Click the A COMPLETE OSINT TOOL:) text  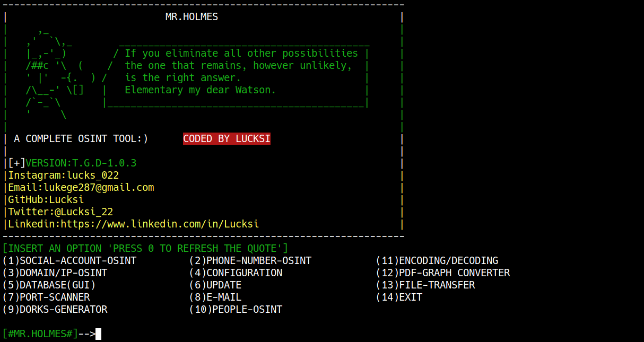pyautogui.click(x=81, y=138)
